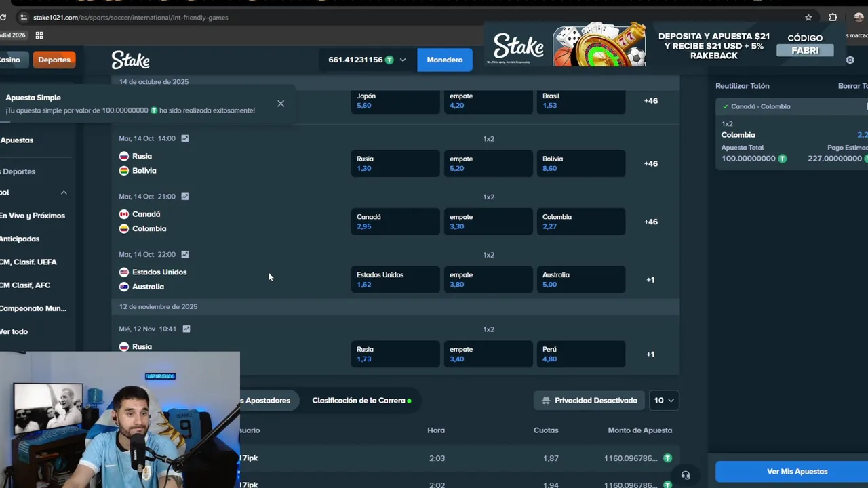
Task: Open +1 markets for Estados Unidos-Australia
Action: (650, 280)
